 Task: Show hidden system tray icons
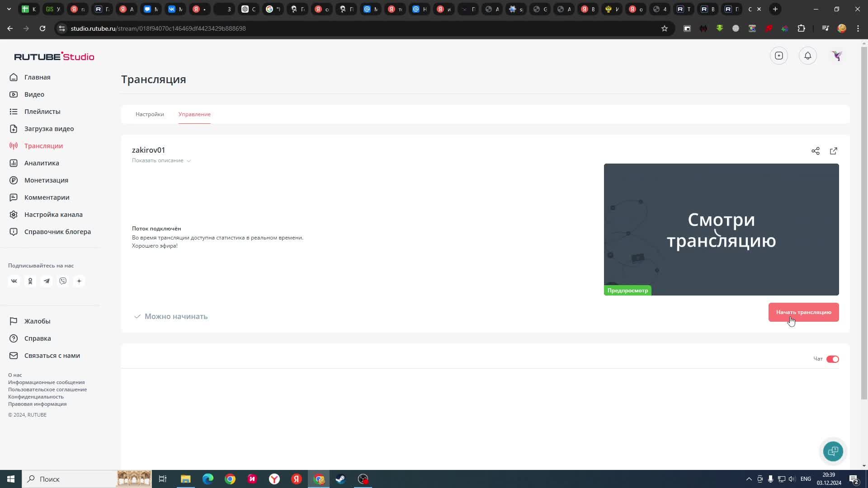pyautogui.click(x=749, y=479)
